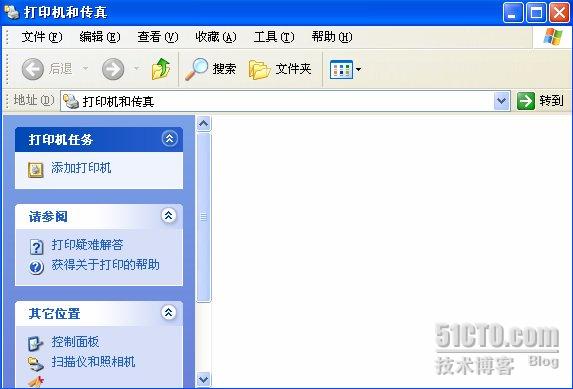Open the Views dropdown arrow
This screenshot has width=573, height=389.
(358, 69)
